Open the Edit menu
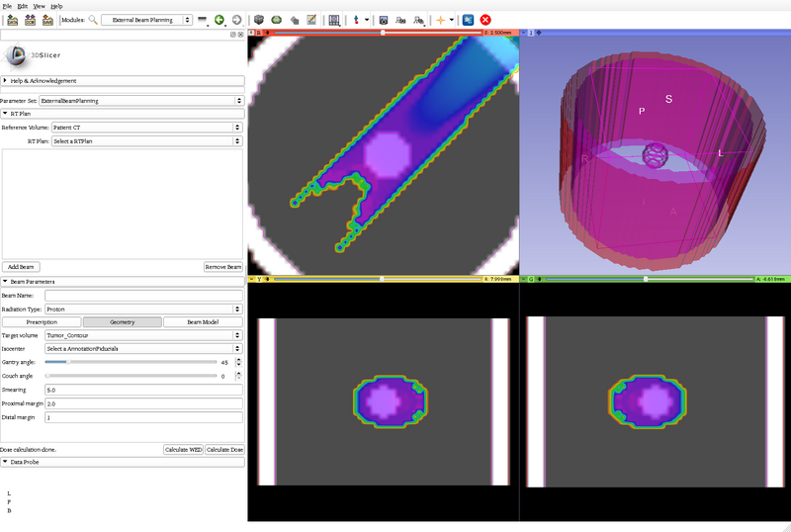This screenshot has width=791, height=532. tap(22, 6)
